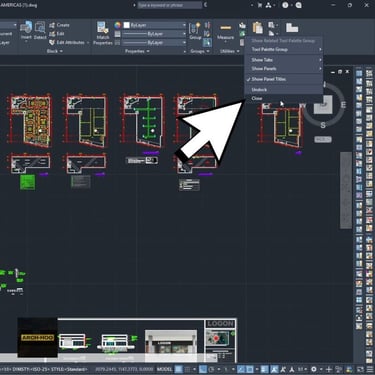Viewport: 375px width, 375px height.
Task: Open the Show Tabs submenu
Action: pos(284,60)
